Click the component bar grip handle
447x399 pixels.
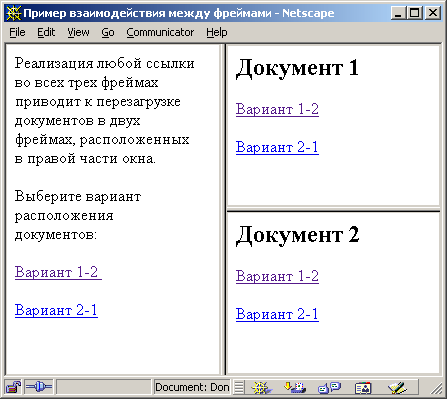(x=239, y=387)
